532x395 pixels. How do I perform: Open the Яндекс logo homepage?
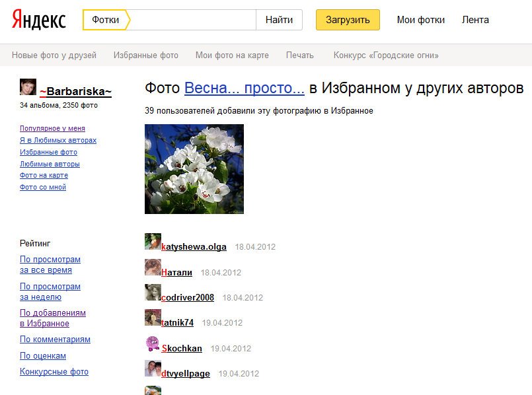(39, 20)
